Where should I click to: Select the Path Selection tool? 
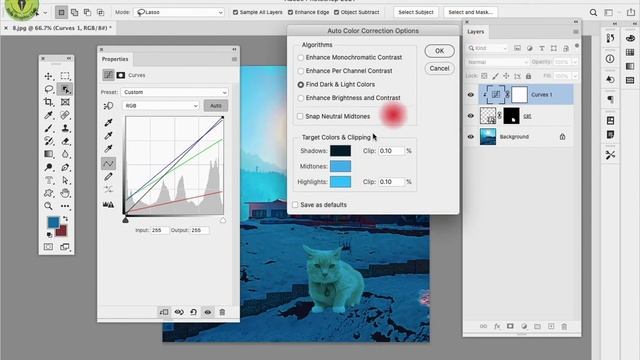tap(65, 180)
